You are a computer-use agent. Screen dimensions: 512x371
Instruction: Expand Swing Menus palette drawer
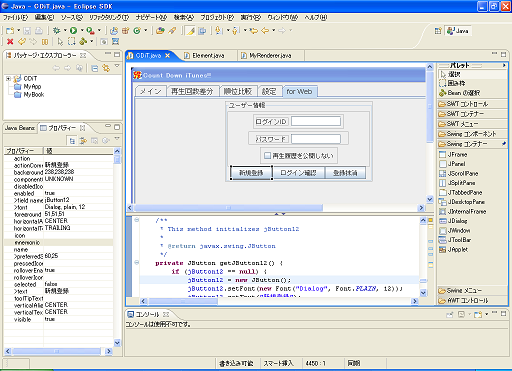(473, 291)
